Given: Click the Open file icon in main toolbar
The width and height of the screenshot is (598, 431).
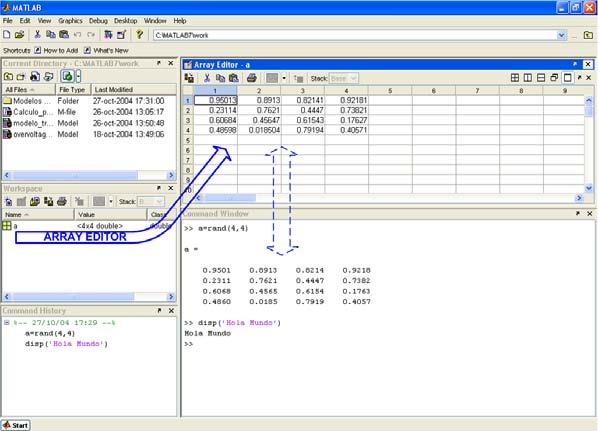Looking at the screenshot, I should pyautogui.click(x=19, y=35).
